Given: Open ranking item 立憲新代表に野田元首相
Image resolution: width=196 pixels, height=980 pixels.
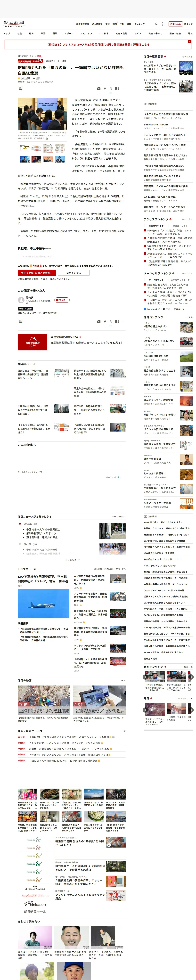Looking at the screenshot, I should (169, 240).
